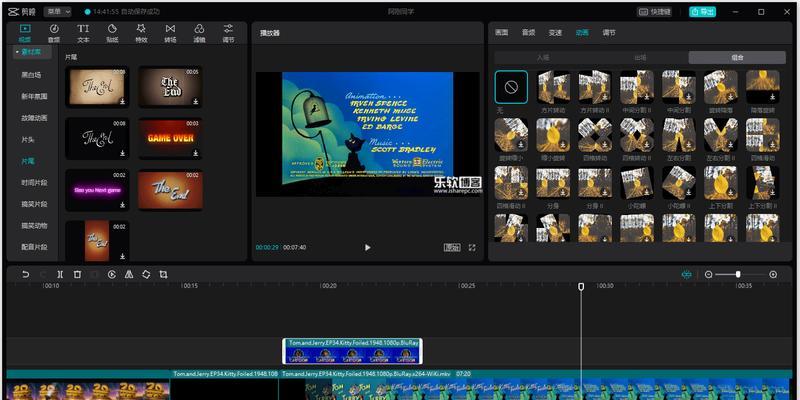The height and width of the screenshot is (400, 800).
Task: Click the rotate icon in timeline toolbar
Action: click(146, 274)
